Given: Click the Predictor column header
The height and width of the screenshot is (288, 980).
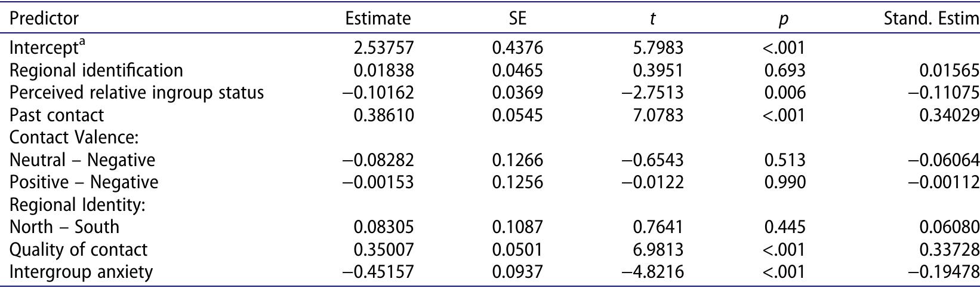Looking at the screenshot, I should tap(44, 19).
